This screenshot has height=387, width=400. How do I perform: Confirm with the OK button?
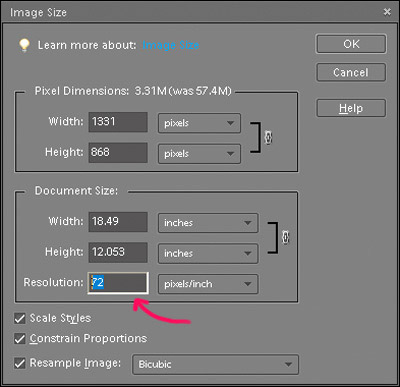point(351,44)
